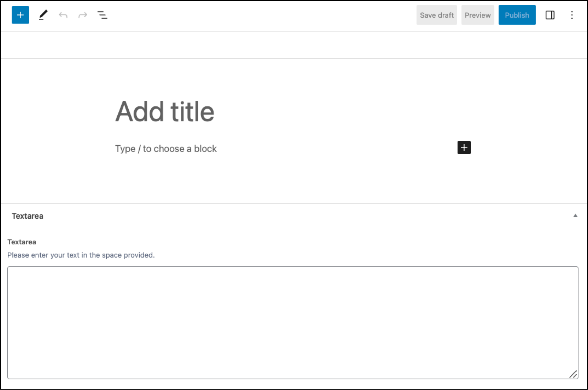Click the Redo arrow icon
The height and width of the screenshot is (390, 588).
(82, 15)
